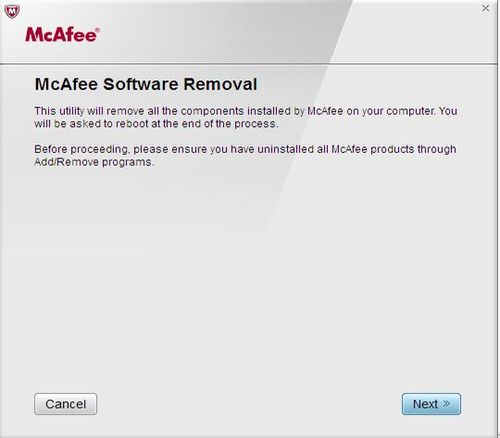The image size is (500, 438).
Task: Click the word 'reboot' in the description
Action: click(x=132, y=124)
